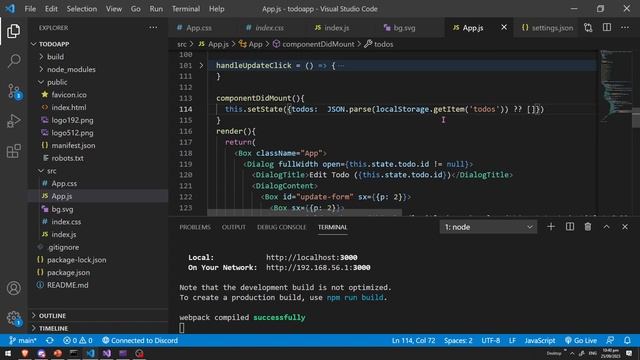Viewport: 640px width, 360px height.
Task: Split the editor to the right
Action: pyautogui.click(x=607, y=28)
